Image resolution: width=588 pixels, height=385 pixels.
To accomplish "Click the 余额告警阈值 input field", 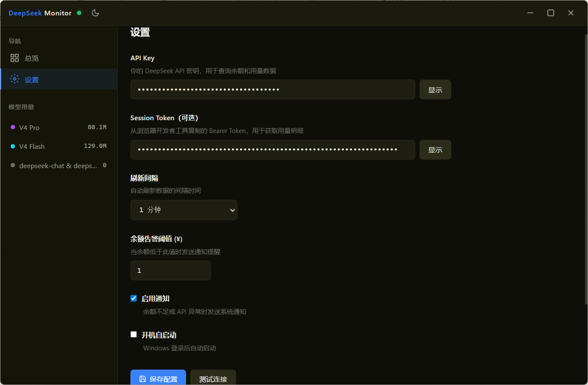I will coord(171,270).
